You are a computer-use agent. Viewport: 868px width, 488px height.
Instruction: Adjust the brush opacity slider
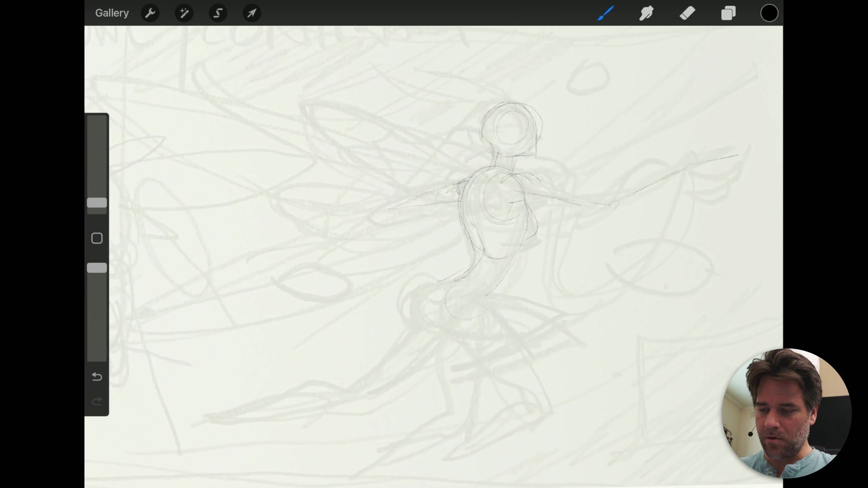pos(97,267)
